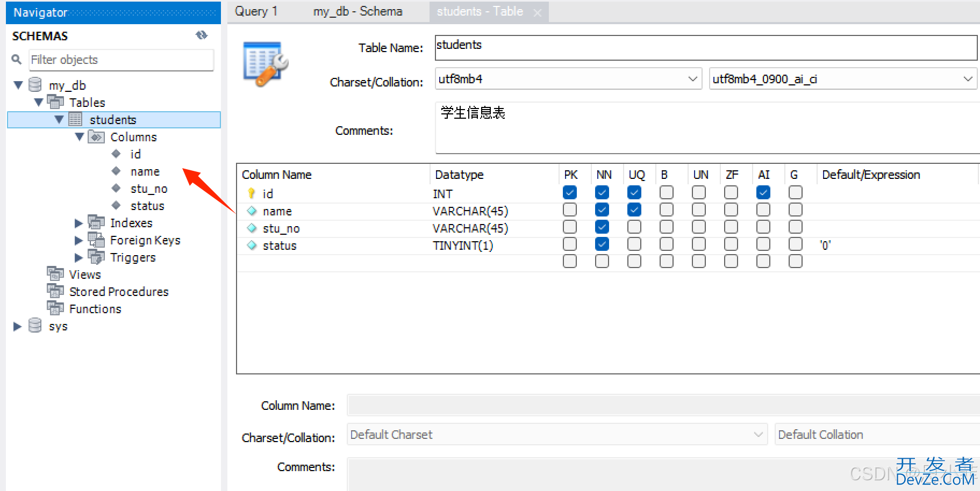
Task: Click the Tables folder icon
Action: point(55,102)
